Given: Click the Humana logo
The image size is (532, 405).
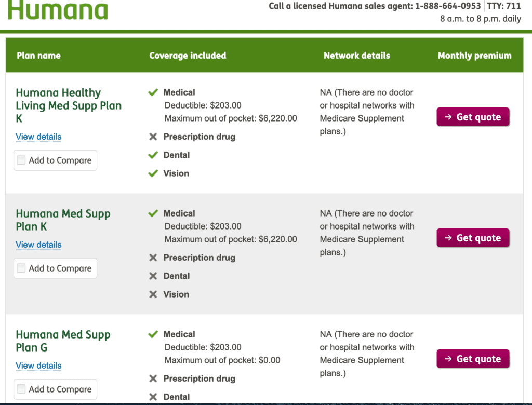Looking at the screenshot, I should 57,9.
